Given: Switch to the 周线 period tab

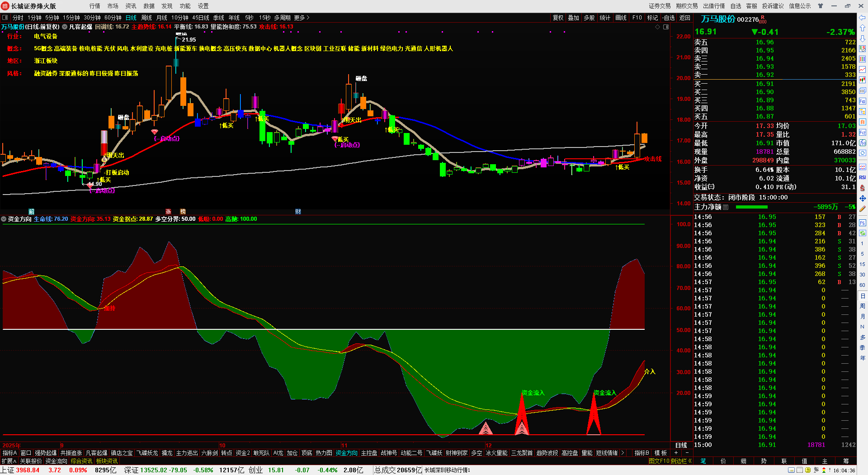Looking at the screenshot, I should point(146,18).
